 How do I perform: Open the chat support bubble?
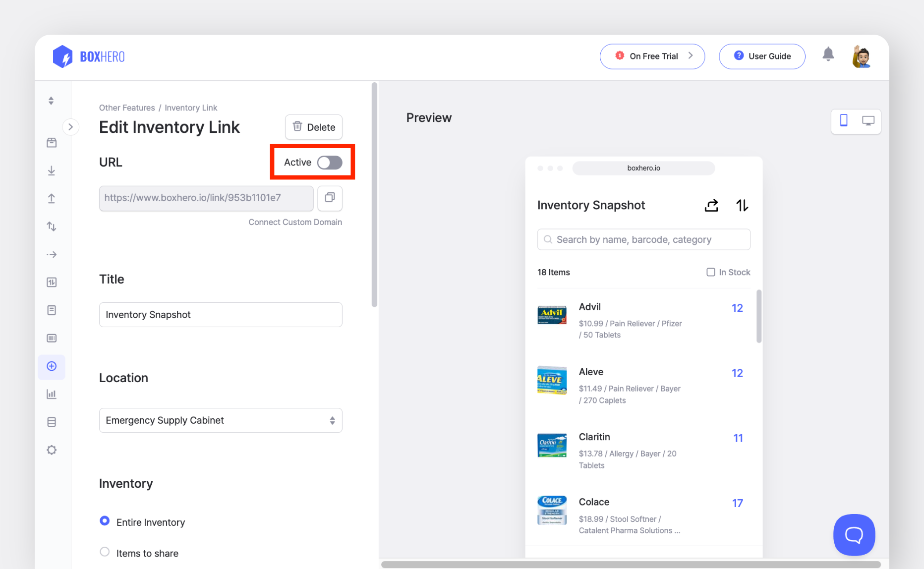coord(854,534)
